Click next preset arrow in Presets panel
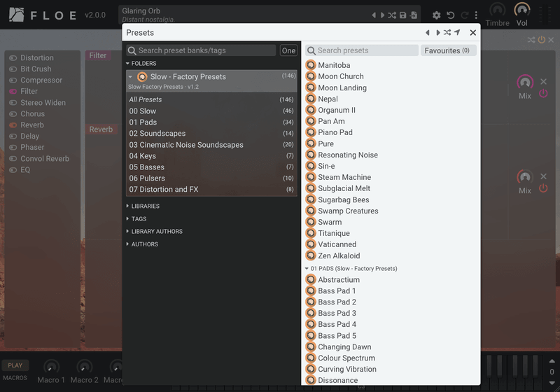This screenshot has width=560, height=392. coord(438,33)
